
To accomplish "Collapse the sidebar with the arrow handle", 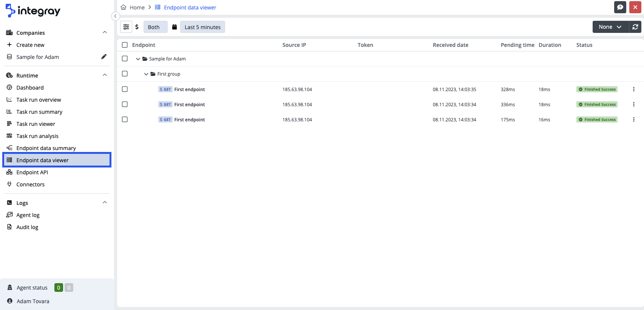I will tap(116, 16).
